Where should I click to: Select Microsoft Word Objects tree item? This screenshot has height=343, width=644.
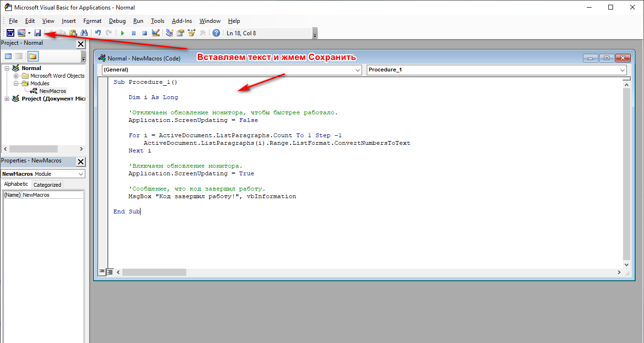pyautogui.click(x=57, y=76)
